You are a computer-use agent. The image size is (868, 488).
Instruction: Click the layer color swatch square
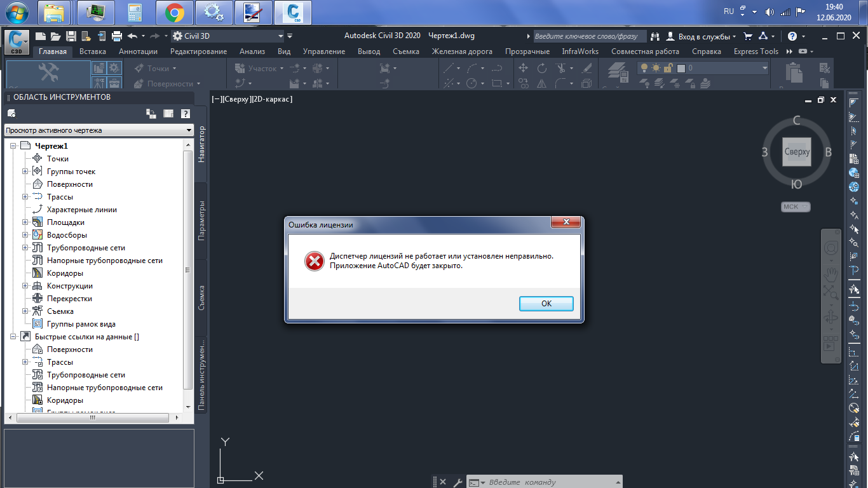point(681,68)
